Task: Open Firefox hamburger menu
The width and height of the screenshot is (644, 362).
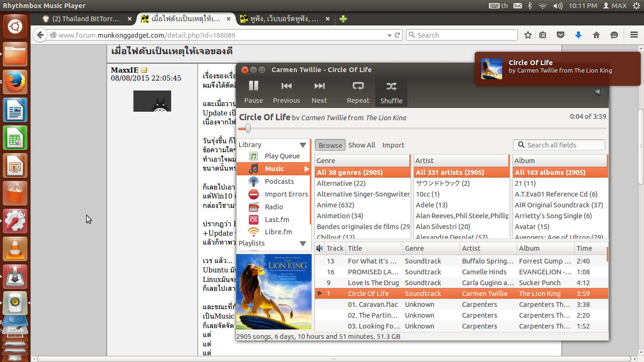Action: click(634, 35)
